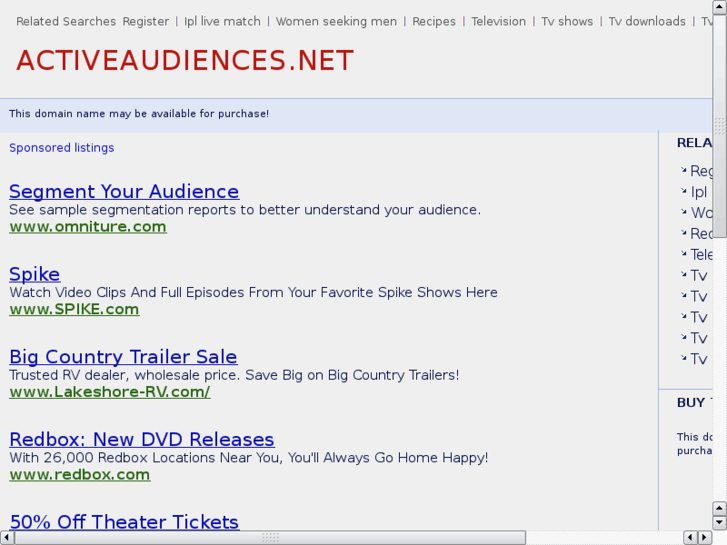Viewport: 727px width, 545px height.
Task: Visit www.omniture.com link
Action: 88,227
